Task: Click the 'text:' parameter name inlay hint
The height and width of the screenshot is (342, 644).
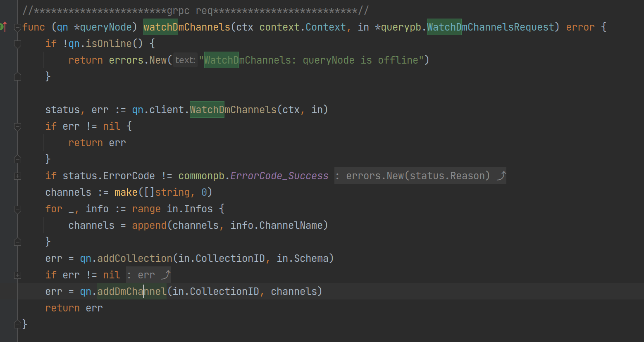Action: coord(185,60)
